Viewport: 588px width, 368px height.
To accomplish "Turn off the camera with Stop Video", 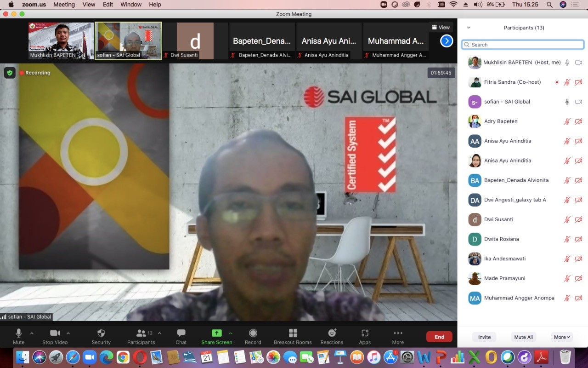I will pos(55,336).
